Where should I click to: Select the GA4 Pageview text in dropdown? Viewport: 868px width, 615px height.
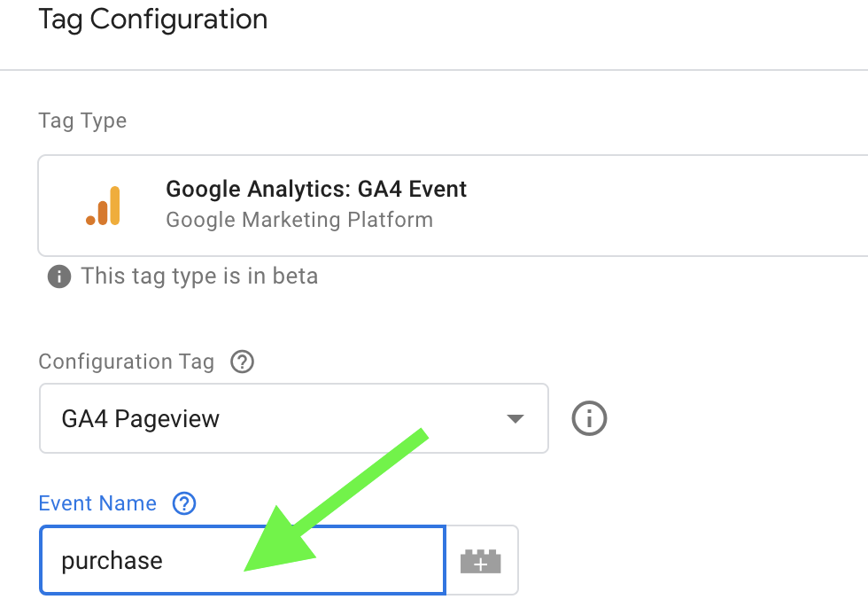pos(140,418)
